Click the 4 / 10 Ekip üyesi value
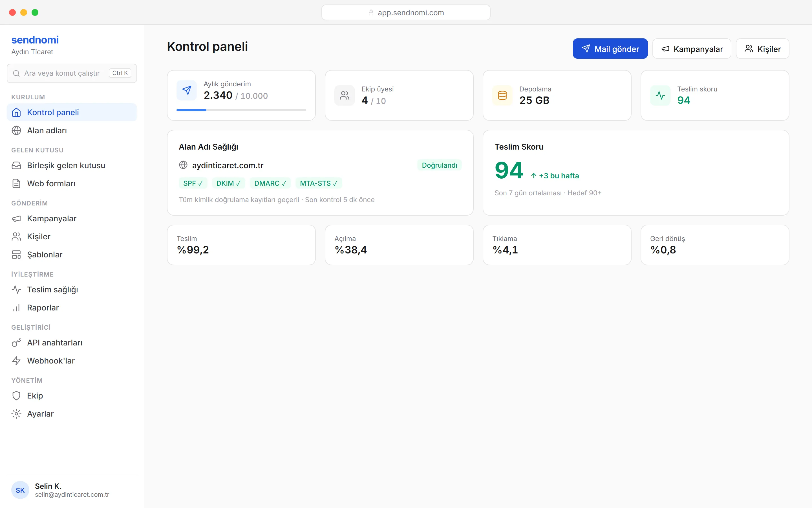Screen dimensions: 812x508 point(374,100)
